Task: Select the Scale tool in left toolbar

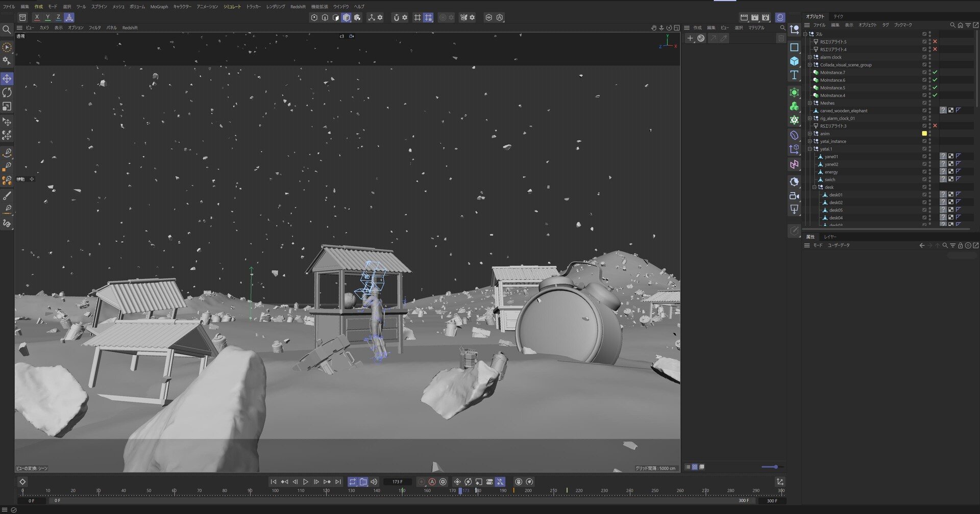Action: (x=7, y=107)
